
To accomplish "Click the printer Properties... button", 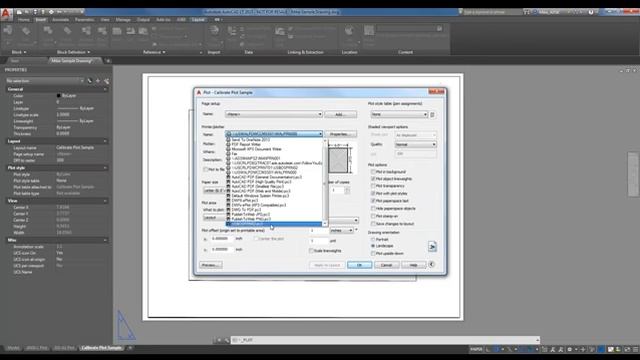I will (341, 134).
